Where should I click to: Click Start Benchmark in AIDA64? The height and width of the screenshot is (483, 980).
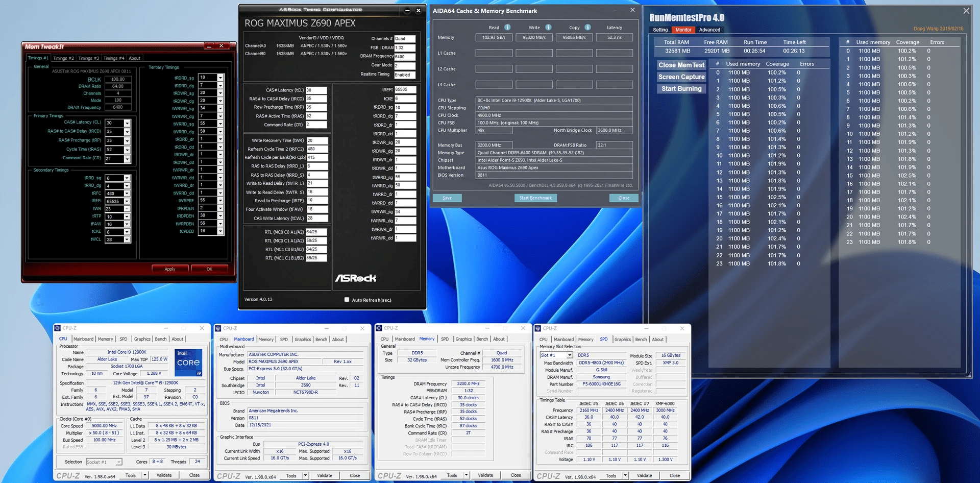coord(535,198)
